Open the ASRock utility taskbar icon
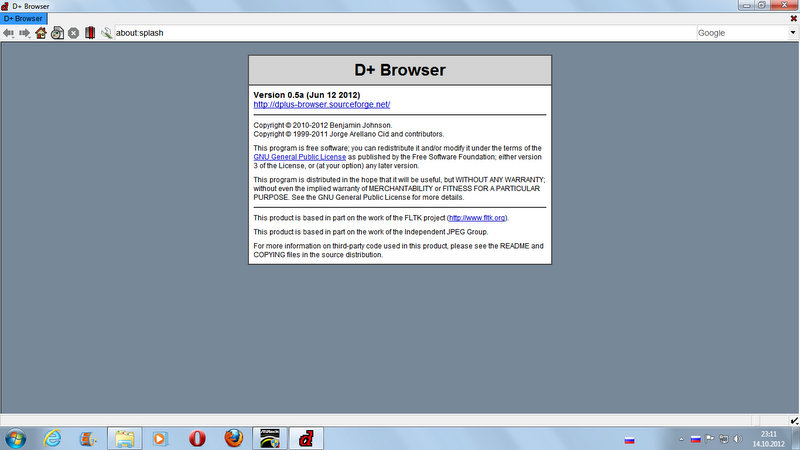Image resolution: width=800 pixels, height=450 pixels. tap(269, 438)
